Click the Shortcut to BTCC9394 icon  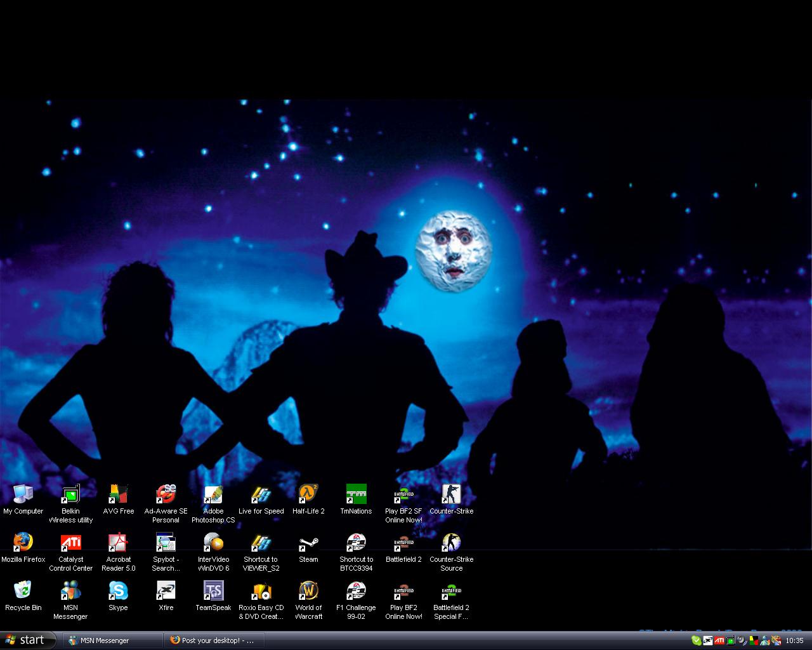pyautogui.click(x=356, y=552)
